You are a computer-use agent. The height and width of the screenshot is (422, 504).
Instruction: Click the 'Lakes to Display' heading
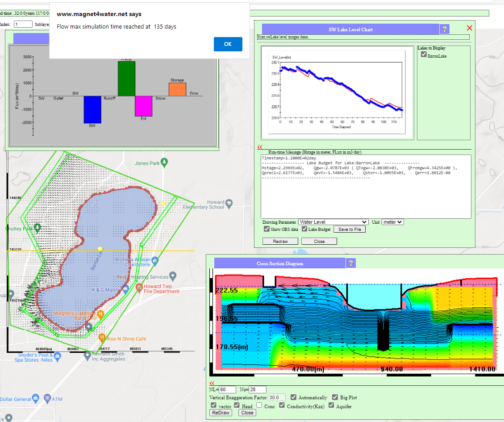pyautogui.click(x=431, y=48)
